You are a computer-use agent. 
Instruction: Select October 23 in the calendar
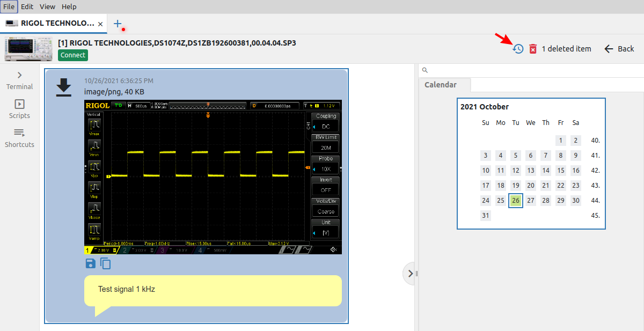click(576, 186)
